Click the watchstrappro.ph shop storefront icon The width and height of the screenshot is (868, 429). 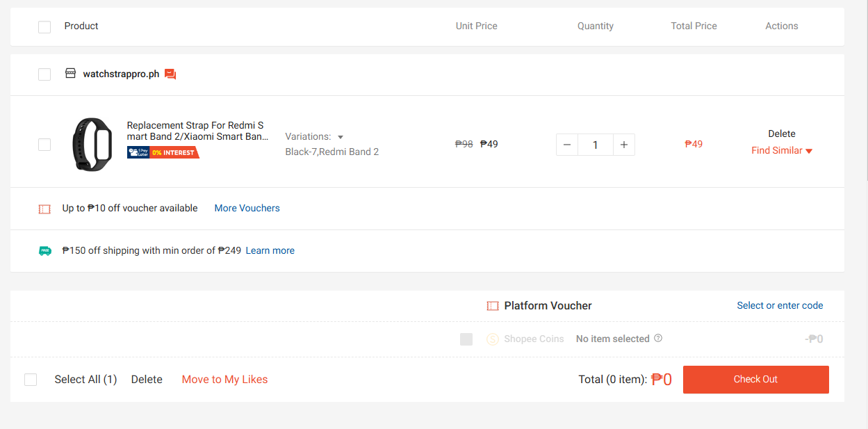(70, 73)
